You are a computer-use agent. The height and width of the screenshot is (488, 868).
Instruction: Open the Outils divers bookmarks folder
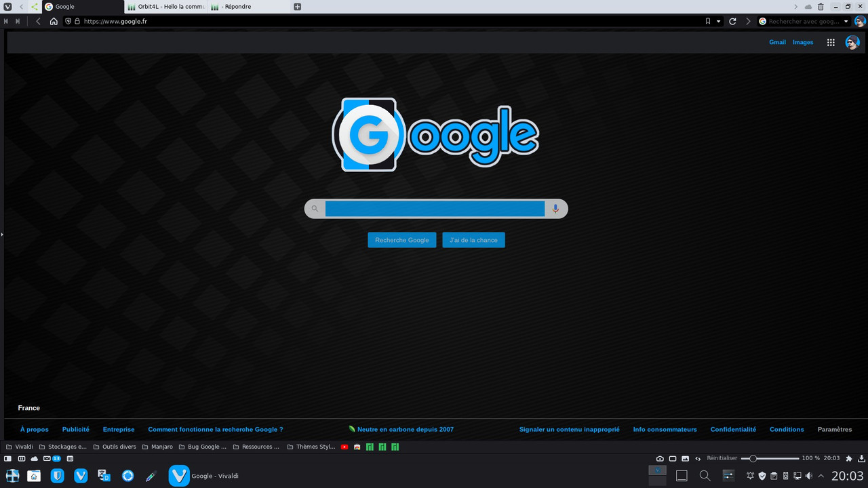(x=115, y=447)
